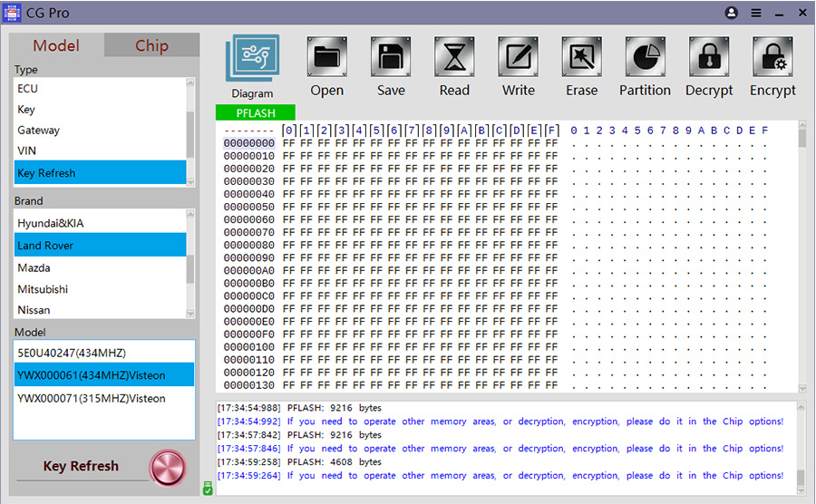This screenshot has width=816, height=504.
Task: Start reading chip with the Read icon
Action: pos(454,59)
